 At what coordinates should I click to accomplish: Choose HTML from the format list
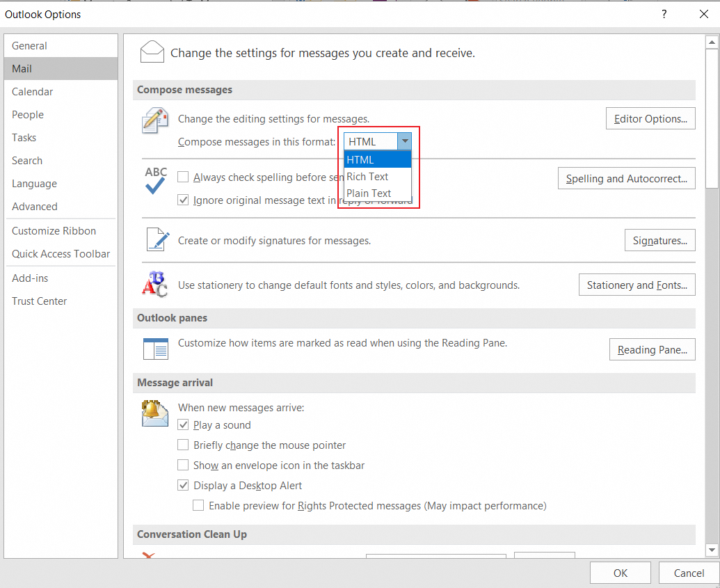(378, 160)
